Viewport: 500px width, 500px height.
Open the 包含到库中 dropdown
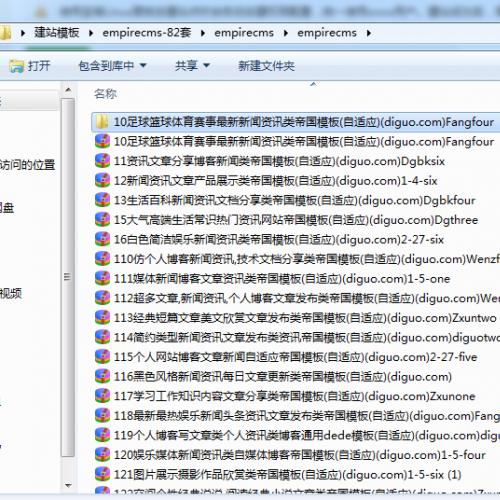(113, 66)
